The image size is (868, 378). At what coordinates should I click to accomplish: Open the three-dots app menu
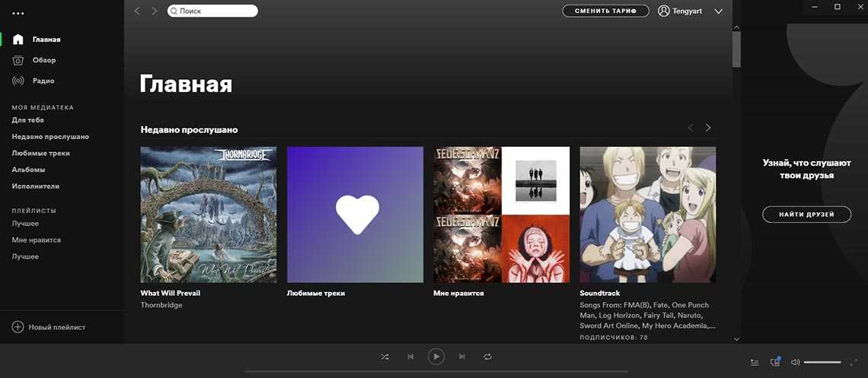coord(18,13)
